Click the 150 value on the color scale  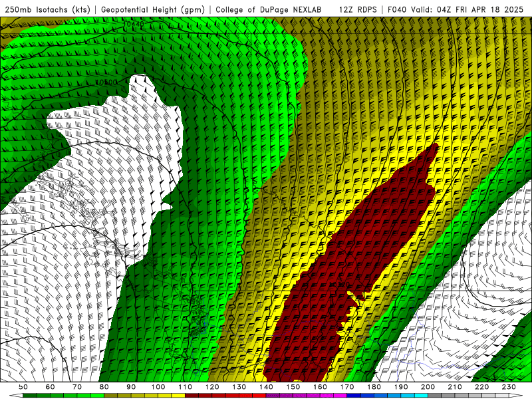click(293, 387)
